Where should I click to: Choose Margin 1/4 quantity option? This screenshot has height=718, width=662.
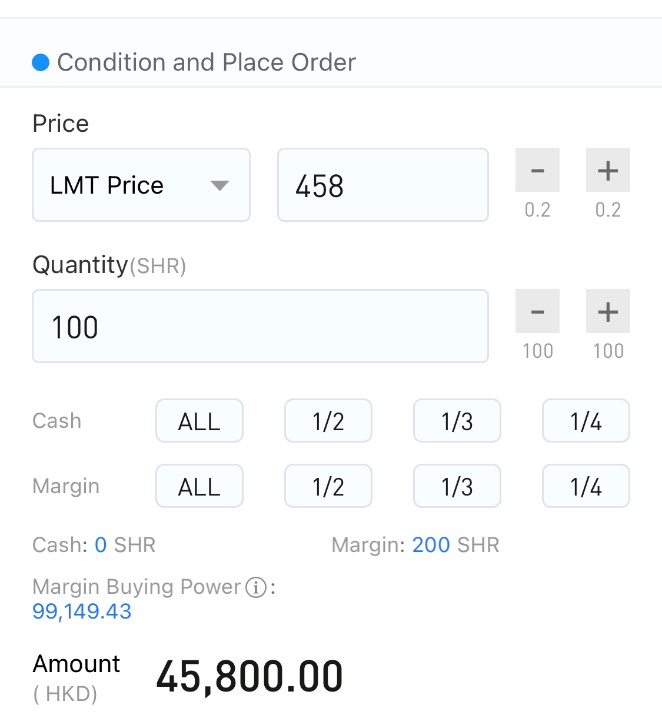586,486
